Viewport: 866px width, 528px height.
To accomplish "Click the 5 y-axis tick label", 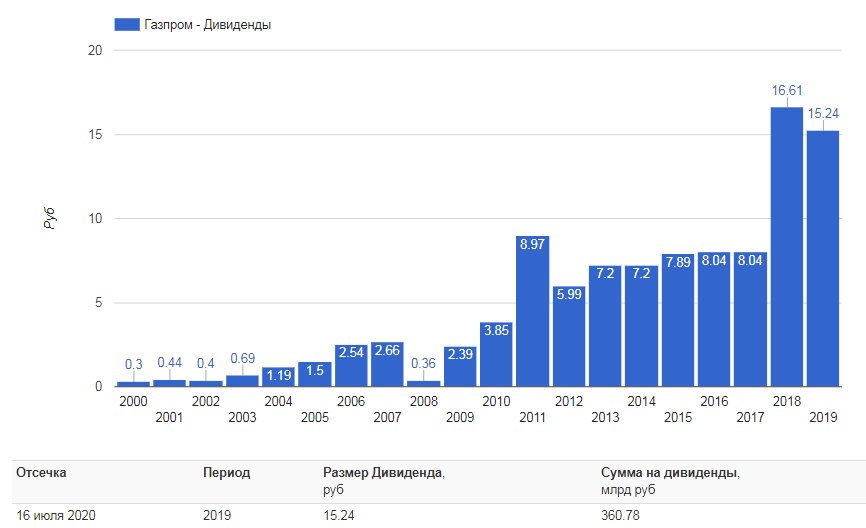I will point(98,303).
